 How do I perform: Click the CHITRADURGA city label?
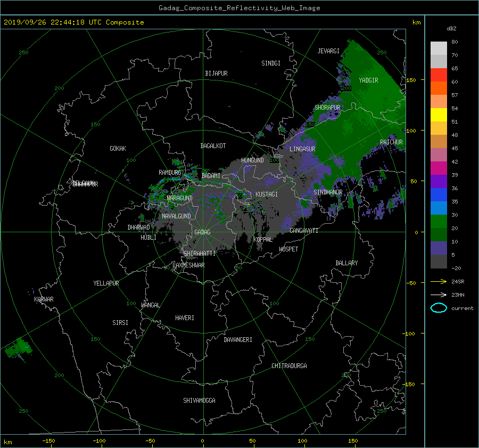pyautogui.click(x=289, y=366)
